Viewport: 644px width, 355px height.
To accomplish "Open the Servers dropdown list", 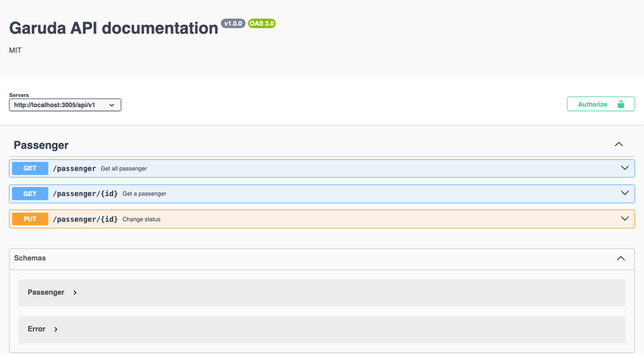I will coord(65,105).
